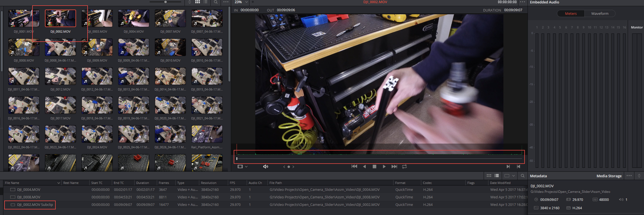Screen dimensions: 644x215
Task: Select DJI_0004.MOV thumbnail
Action: 134,18
